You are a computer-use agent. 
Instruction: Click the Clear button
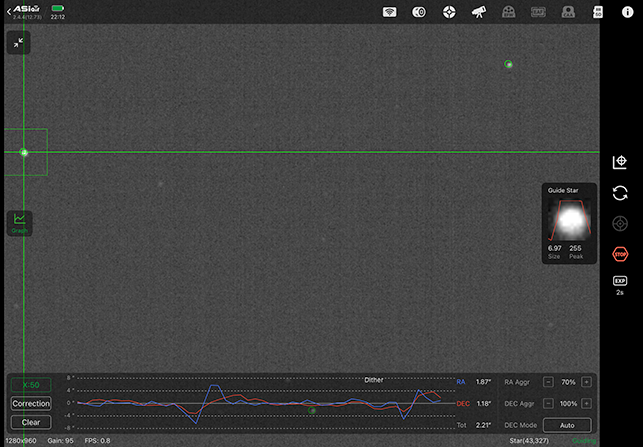pyautogui.click(x=31, y=422)
